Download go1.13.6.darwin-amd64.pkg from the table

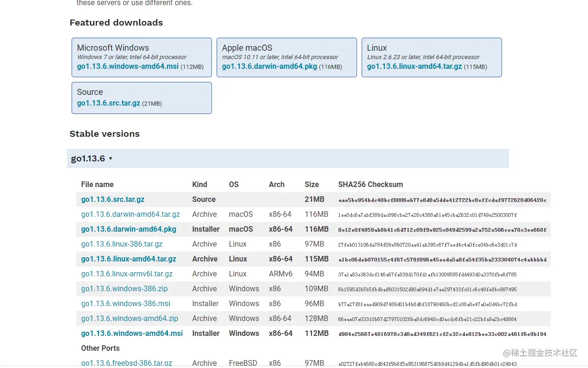tap(129, 229)
